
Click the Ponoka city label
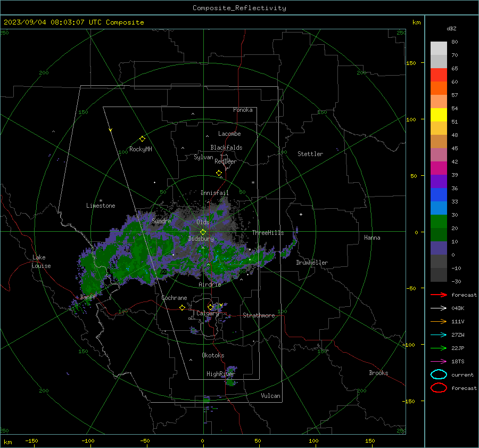(x=243, y=110)
